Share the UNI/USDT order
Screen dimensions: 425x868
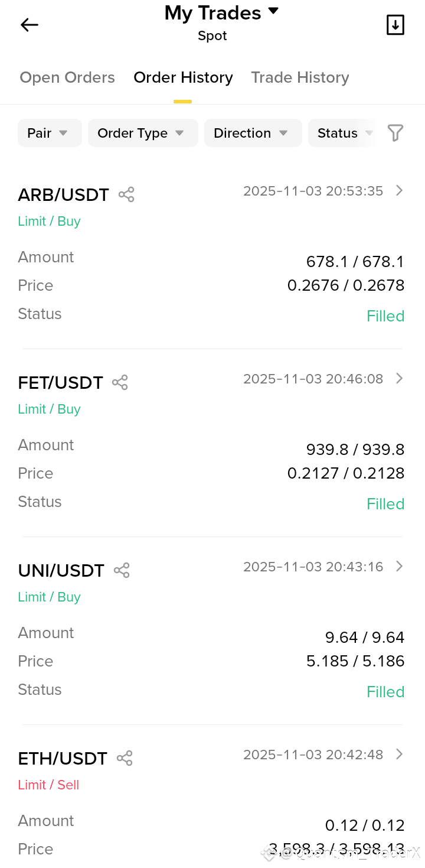122,570
